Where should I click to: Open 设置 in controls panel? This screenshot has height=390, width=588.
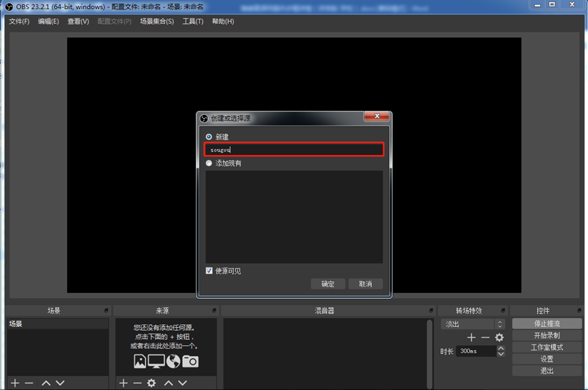point(547,359)
